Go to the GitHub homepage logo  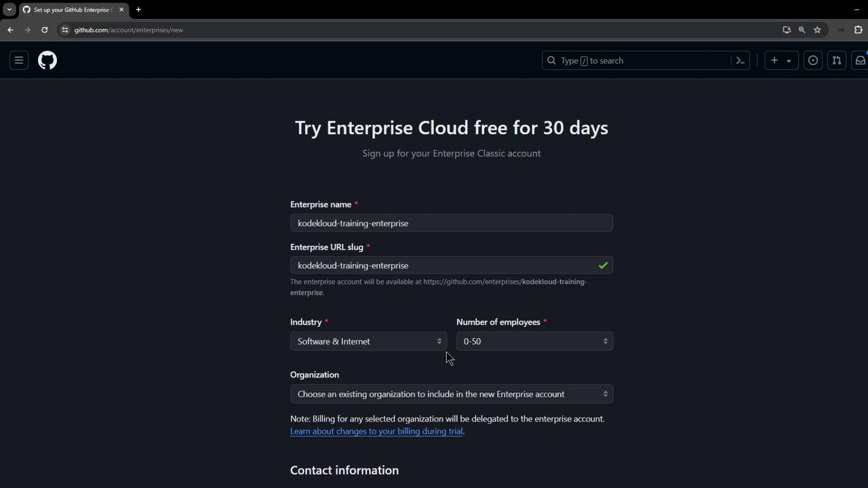pyautogui.click(x=47, y=60)
